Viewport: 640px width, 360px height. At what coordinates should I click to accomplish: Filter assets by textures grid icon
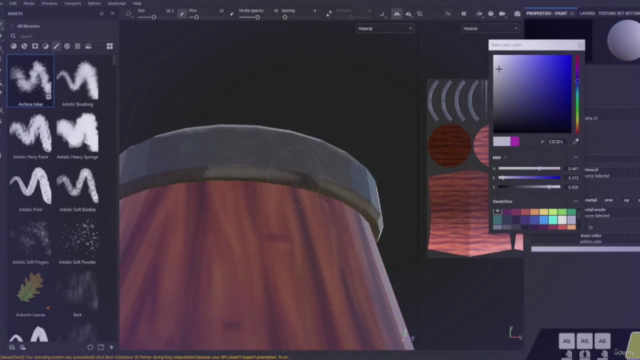click(x=78, y=46)
